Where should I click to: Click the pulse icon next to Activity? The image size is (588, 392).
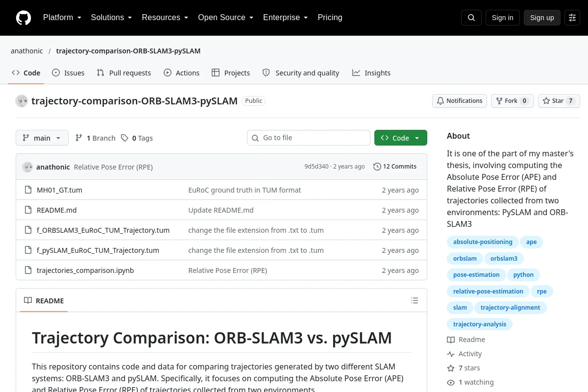coord(451,354)
